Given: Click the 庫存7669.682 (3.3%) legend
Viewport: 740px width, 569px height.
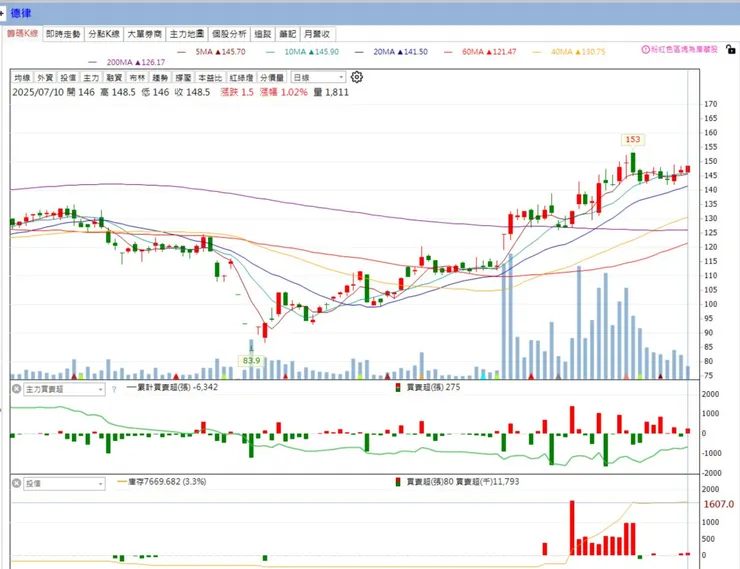Looking at the screenshot, I should 162,482.
